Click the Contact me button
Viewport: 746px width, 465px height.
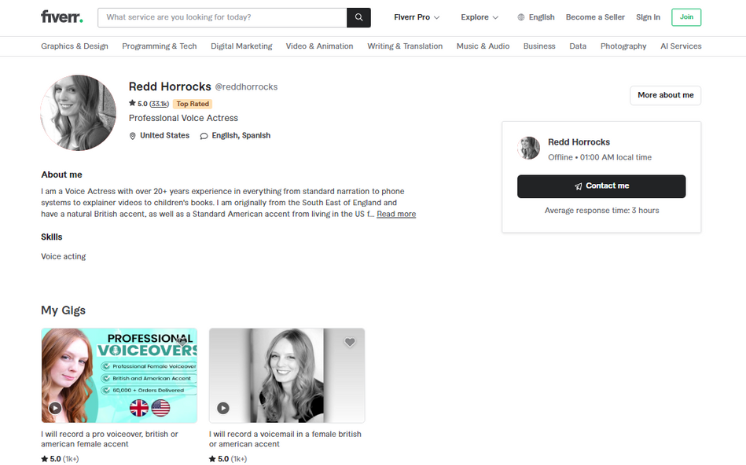coord(601,186)
